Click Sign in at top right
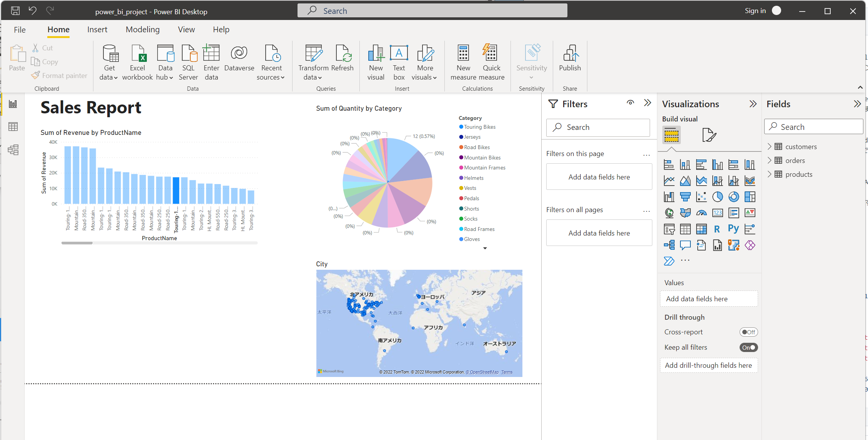Screen dimensions: 868x440 (755, 11)
